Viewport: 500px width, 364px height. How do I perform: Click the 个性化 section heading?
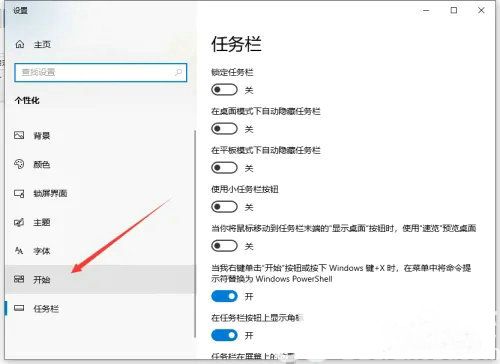click(27, 100)
